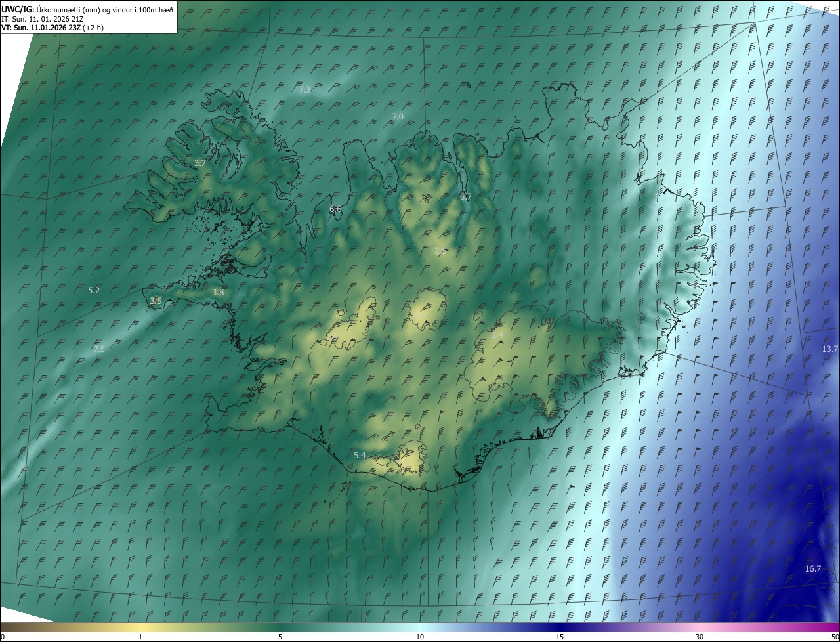Click the 5 tick on the color scale
The height and width of the screenshot is (642, 840).
tap(280, 637)
